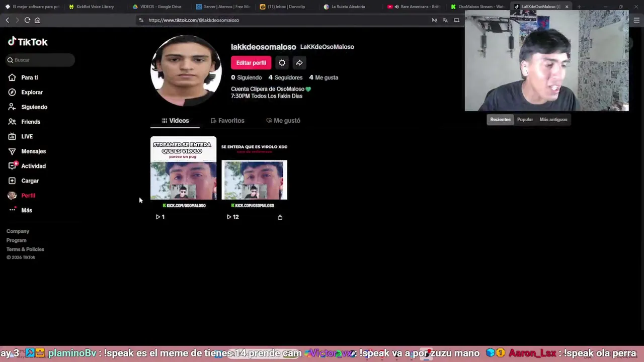The width and height of the screenshot is (644, 362).
Task: Click the translate icon in address bar
Action: coord(445,20)
